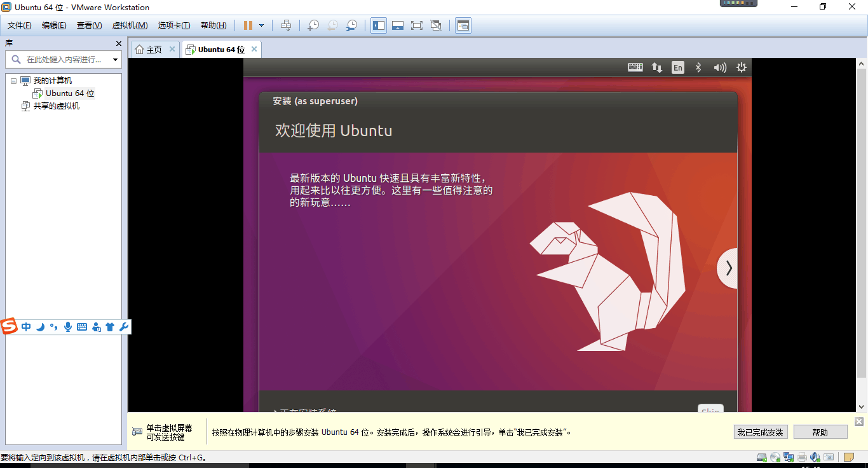This screenshot has height=468, width=868.
Task: Click the Sogou input method S logo
Action: point(9,327)
